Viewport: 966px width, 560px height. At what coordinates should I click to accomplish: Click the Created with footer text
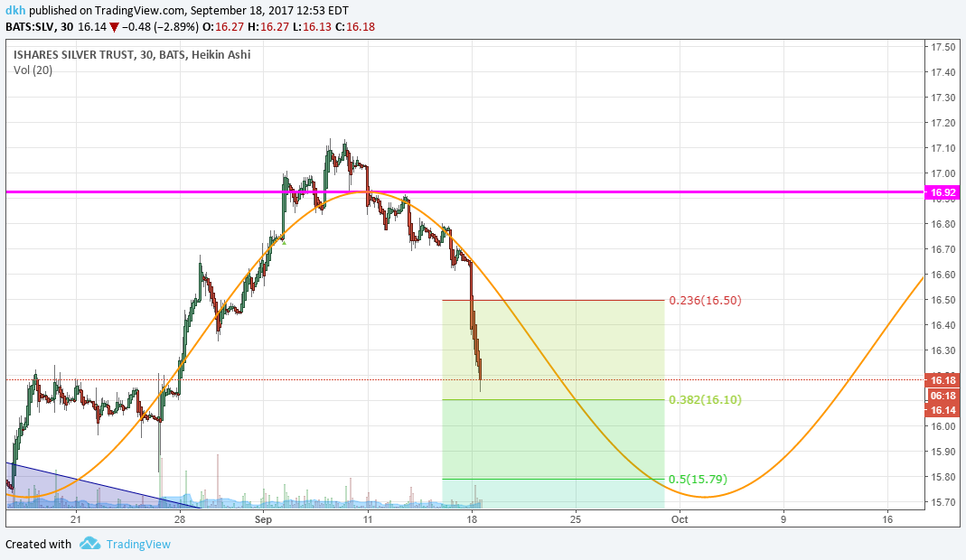38,544
